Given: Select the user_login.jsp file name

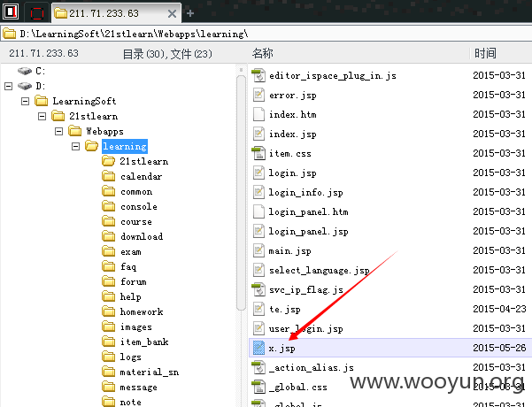Looking at the screenshot, I should [x=305, y=328].
